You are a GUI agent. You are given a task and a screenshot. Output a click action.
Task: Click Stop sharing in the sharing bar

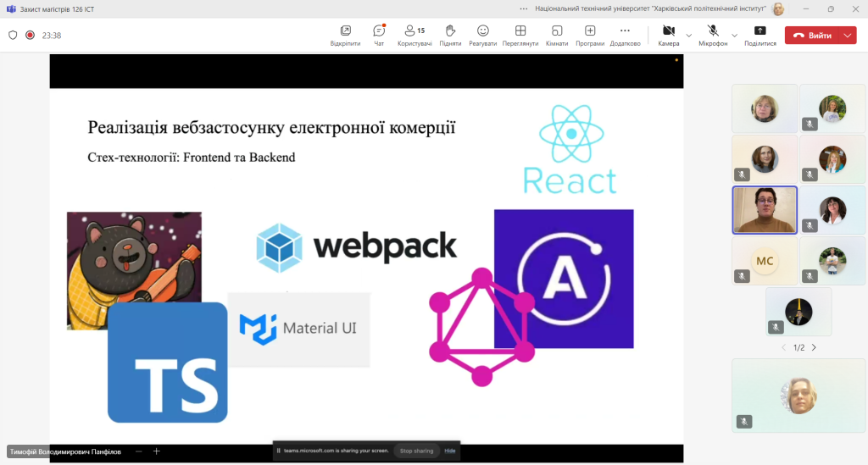416,451
